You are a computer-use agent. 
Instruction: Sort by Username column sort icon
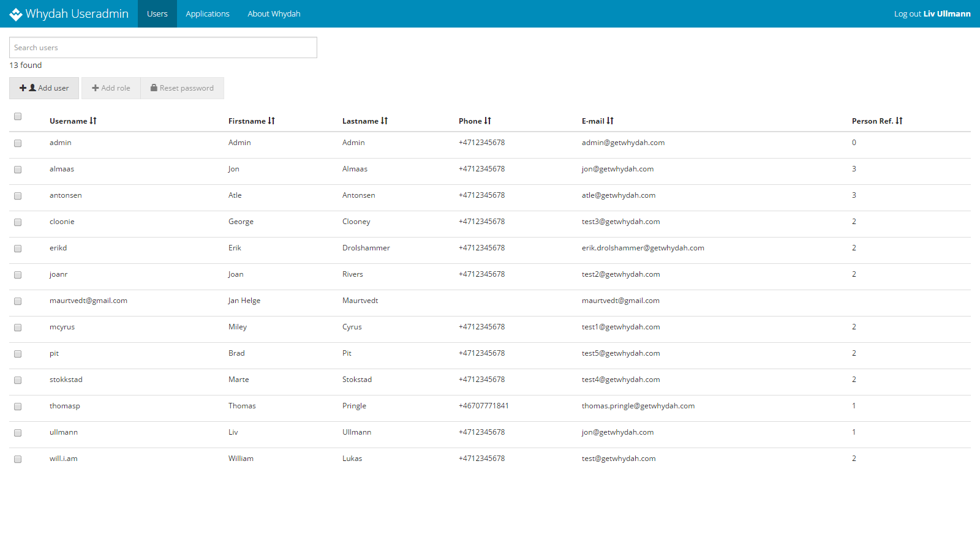93,121
